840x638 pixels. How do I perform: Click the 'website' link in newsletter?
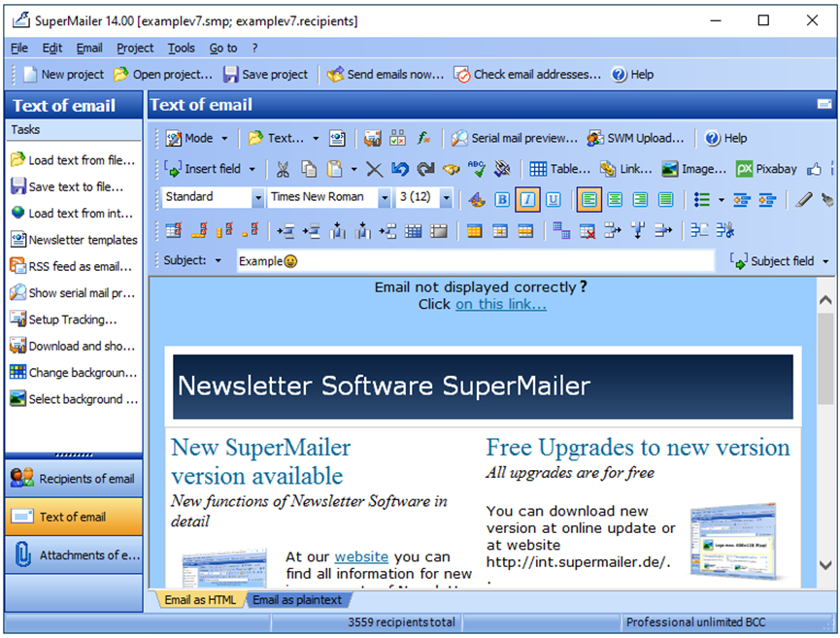point(361,557)
